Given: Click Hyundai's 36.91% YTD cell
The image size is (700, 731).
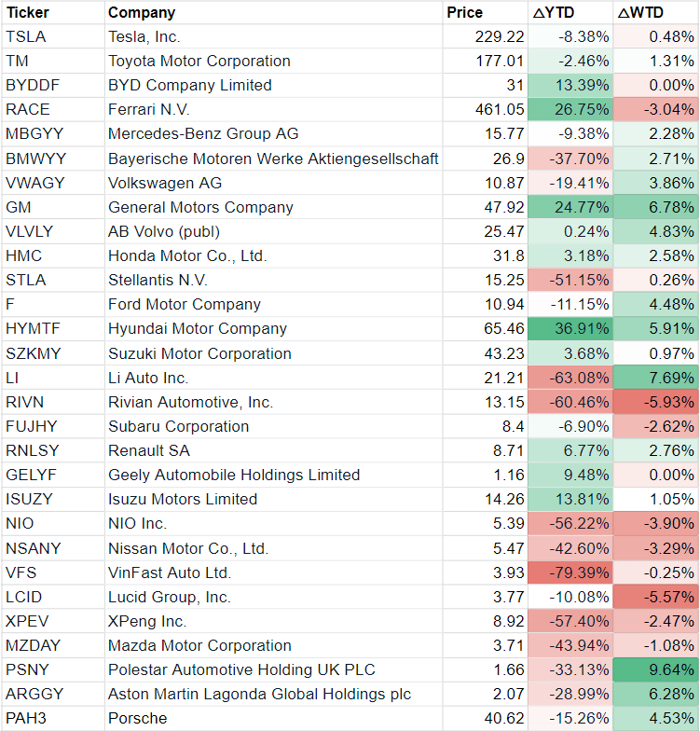Looking at the screenshot, I should pyautogui.click(x=570, y=328).
